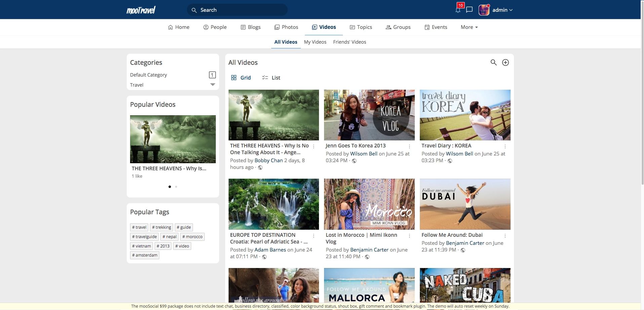Switch to My Videos tab

point(315,42)
